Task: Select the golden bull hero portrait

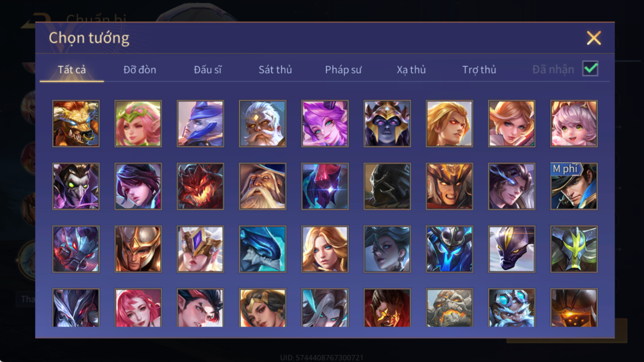Action: pyautogui.click(x=76, y=124)
